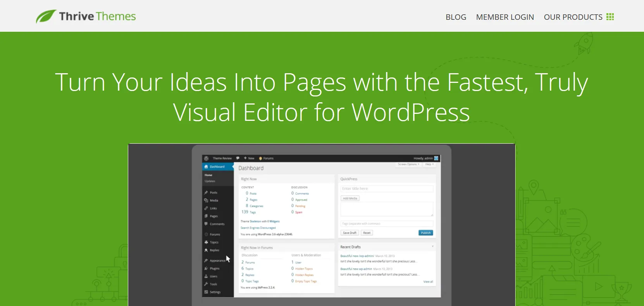Click the Dashboard page heading
Image resolution: width=644 pixels, height=306 pixels.
[251, 168]
